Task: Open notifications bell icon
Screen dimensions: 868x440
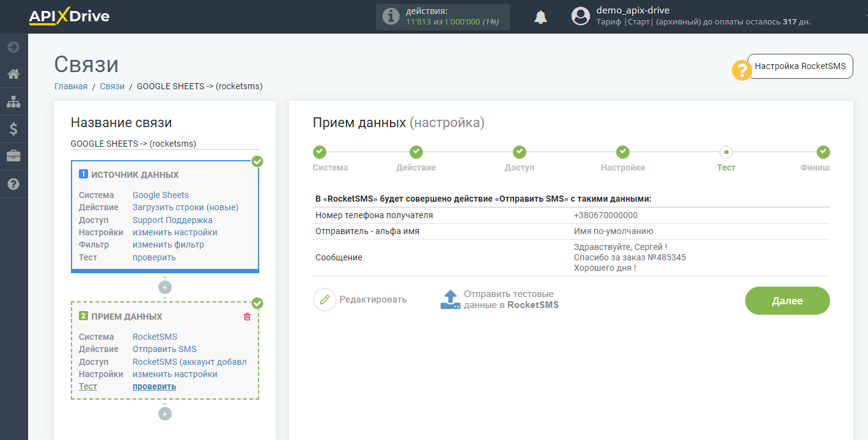Action: click(540, 17)
